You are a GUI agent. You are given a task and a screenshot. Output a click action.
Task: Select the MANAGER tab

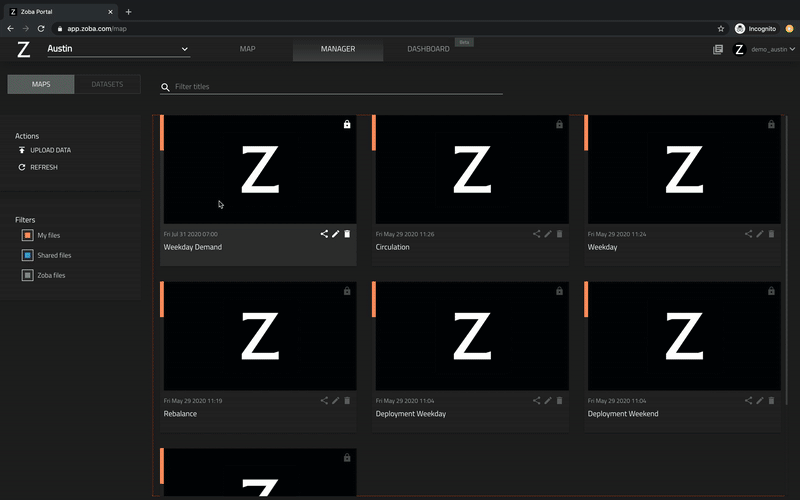pos(338,49)
